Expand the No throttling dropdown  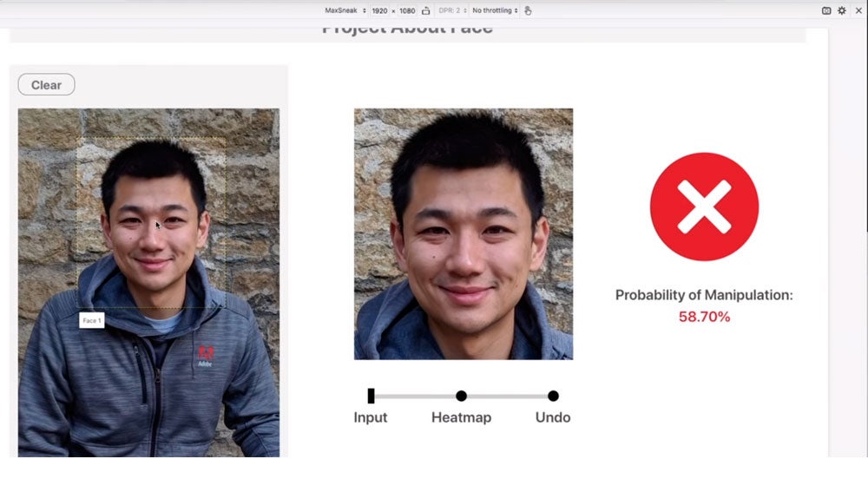click(495, 10)
